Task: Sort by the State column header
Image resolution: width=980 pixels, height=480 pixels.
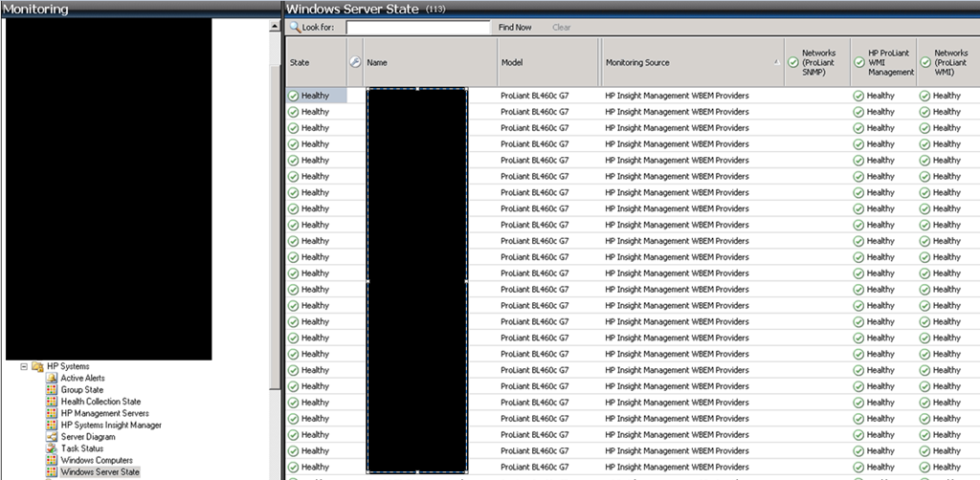Action: coord(314,63)
